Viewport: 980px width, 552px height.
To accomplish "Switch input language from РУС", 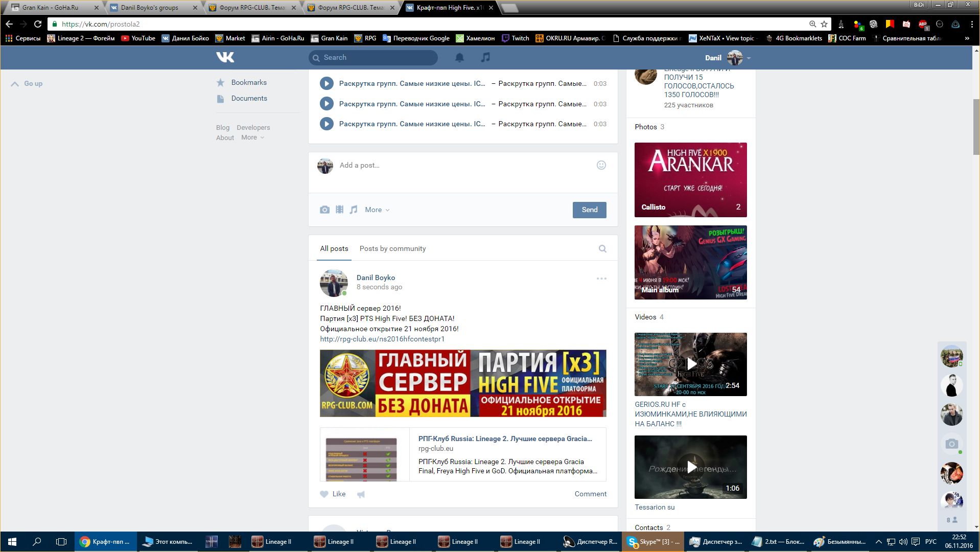I will [x=931, y=542].
